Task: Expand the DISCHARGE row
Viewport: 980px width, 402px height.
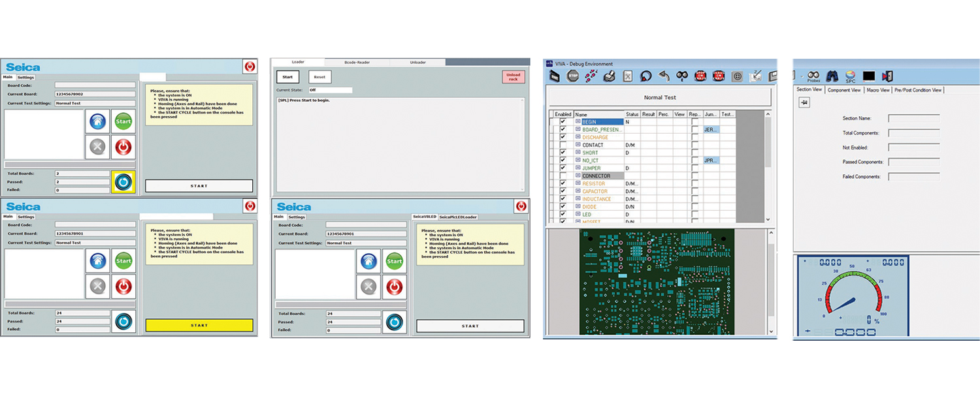Action: coord(578,137)
